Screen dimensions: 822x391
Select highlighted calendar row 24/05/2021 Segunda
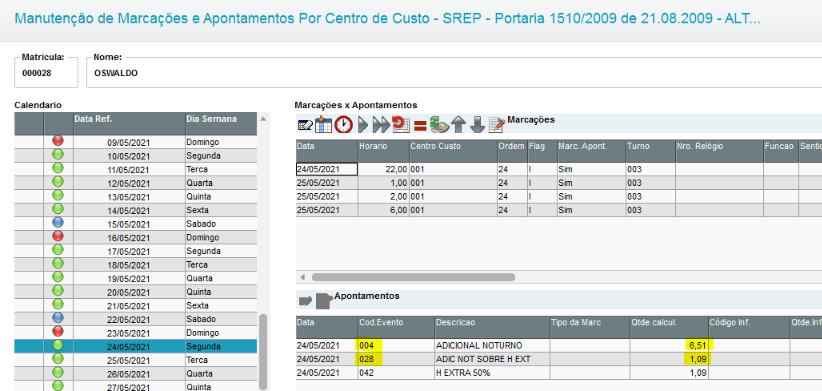click(136, 346)
